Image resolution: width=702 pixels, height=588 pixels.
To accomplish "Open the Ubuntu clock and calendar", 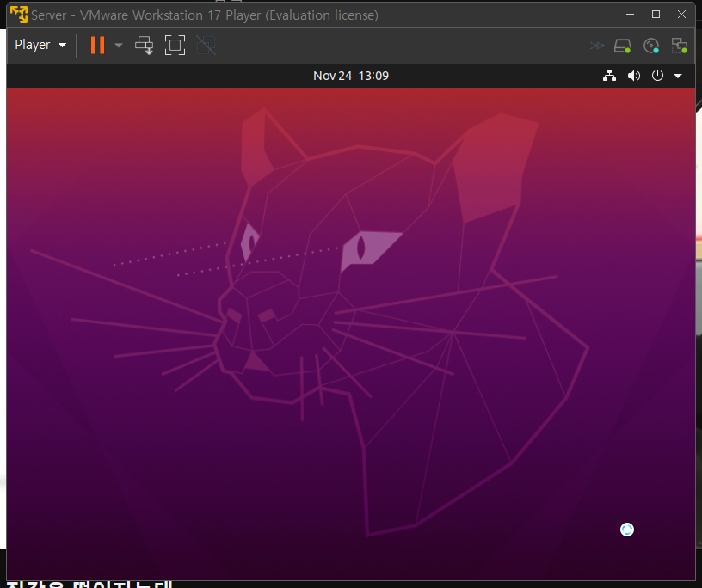I will click(x=351, y=76).
